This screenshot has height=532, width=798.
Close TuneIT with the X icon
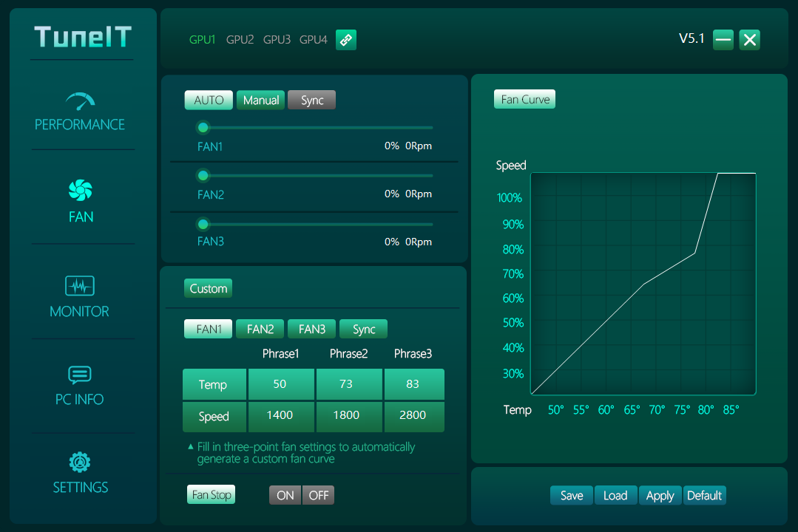[x=750, y=40]
